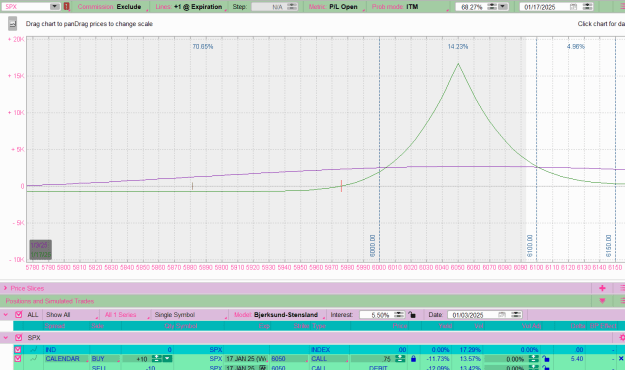Toggle the SPX group checkbox
This screenshot has height=370, width=625.
click(18, 338)
